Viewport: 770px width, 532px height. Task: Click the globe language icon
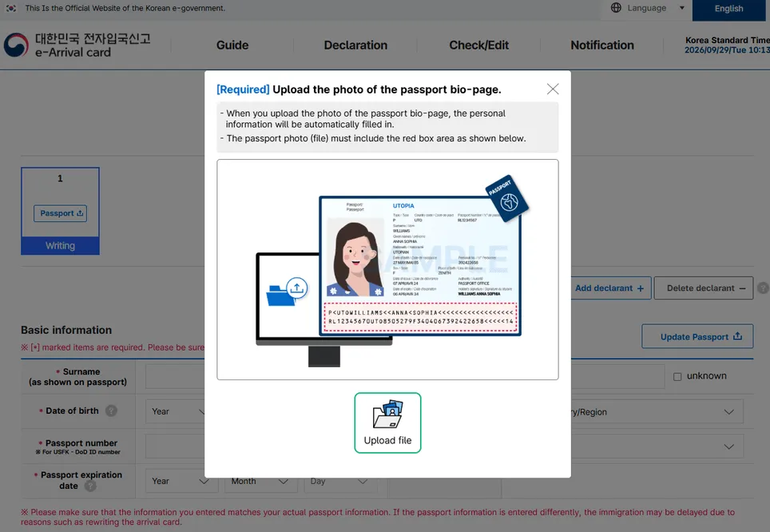pos(616,8)
